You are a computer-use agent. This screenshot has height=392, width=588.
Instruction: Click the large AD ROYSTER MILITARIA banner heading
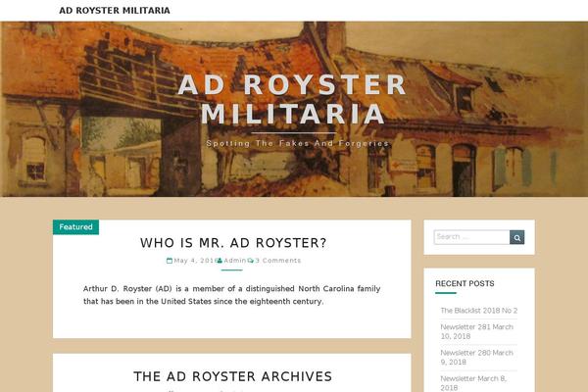292,99
